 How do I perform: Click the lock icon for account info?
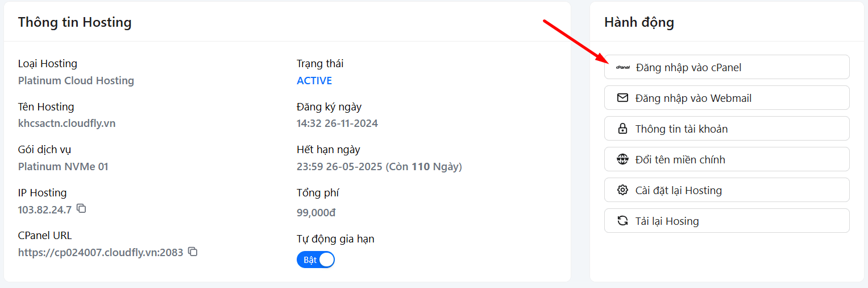point(622,129)
